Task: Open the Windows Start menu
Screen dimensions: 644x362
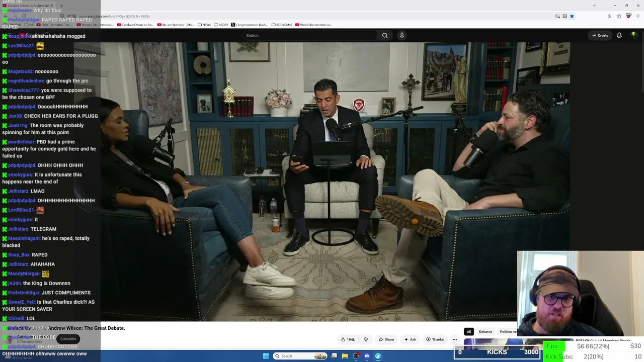Action: (x=266, y=356)
